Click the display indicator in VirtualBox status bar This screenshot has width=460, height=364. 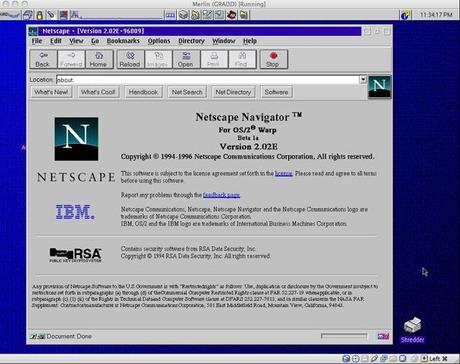pyautogui.click(x=403, y=359)
